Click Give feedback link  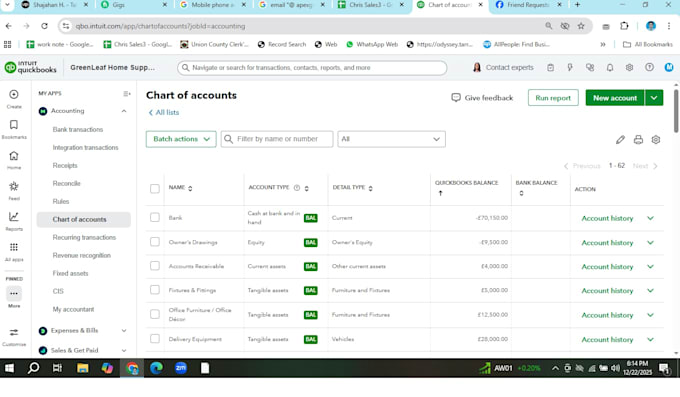482,98
